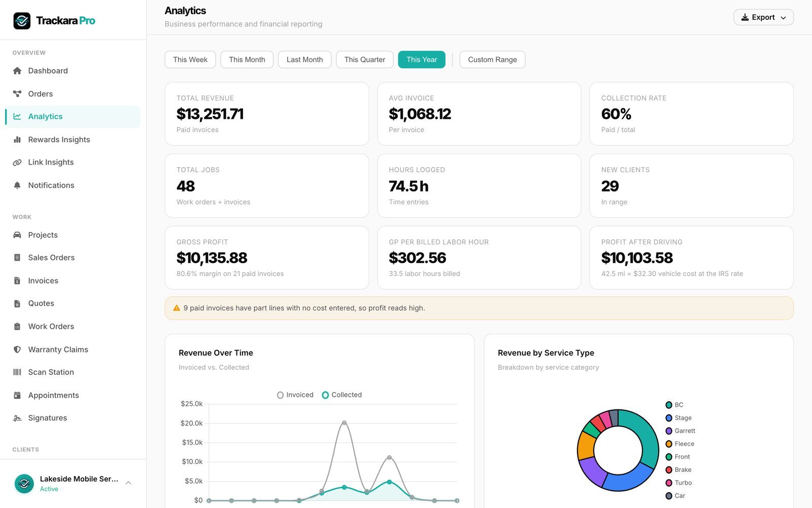Image resolution: width=812 pixels, height=508 pixels.
Task: Select the This Week range tab
Action: [x=190, y=59]
